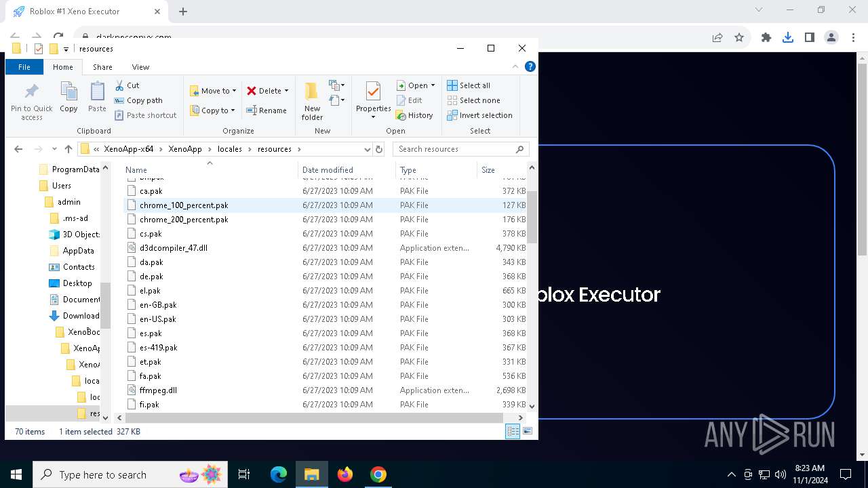Open a new Chrome tab
This screenshot has width=868, height=488.
tap(182, 12)
